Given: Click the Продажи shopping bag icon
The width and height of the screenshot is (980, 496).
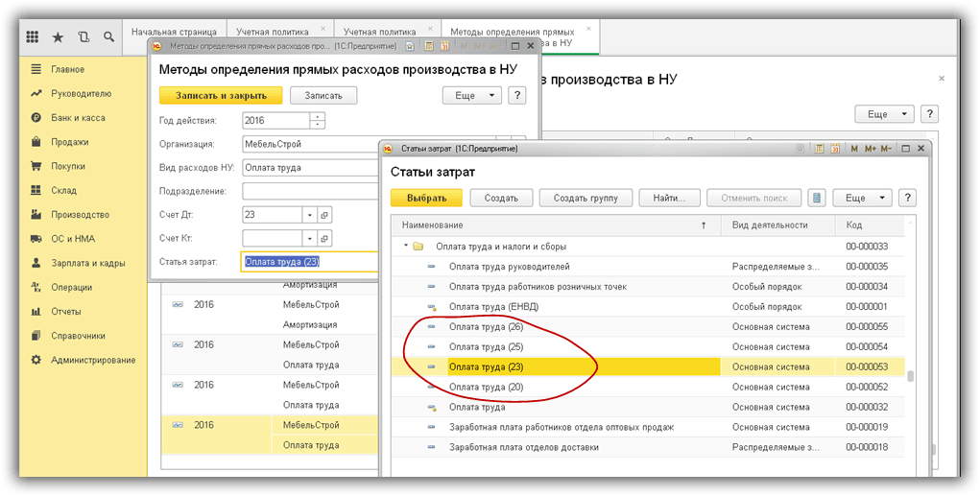Looking at the screenshot, I should pyautogui.click(x=36, y=142).
